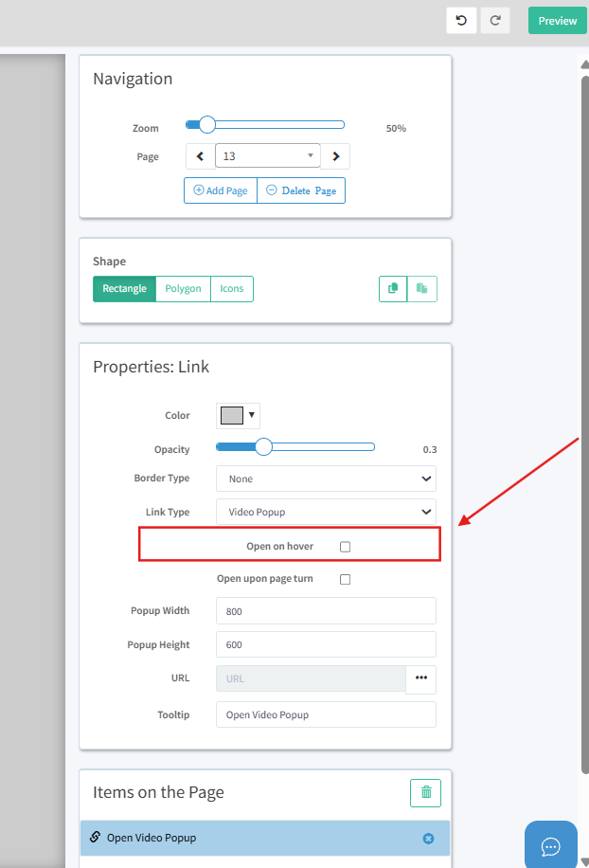The height and width of the screenshot is (868, 589).
Task: Select the Polygon shape tab
Action: click(x=183, y=288)
